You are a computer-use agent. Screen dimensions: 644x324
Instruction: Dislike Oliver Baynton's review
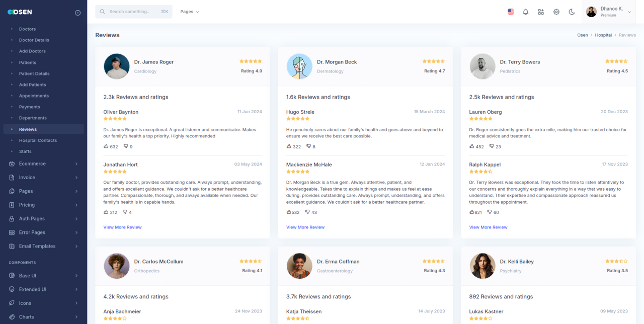(126, 146)
